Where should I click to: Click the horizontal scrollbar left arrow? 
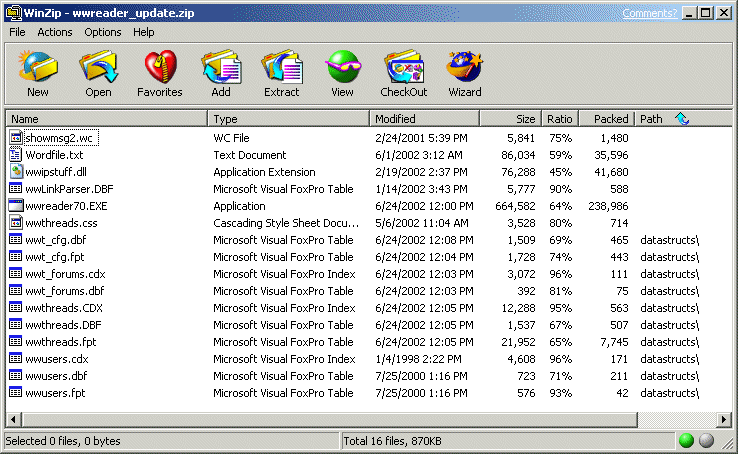coord(13,419)
